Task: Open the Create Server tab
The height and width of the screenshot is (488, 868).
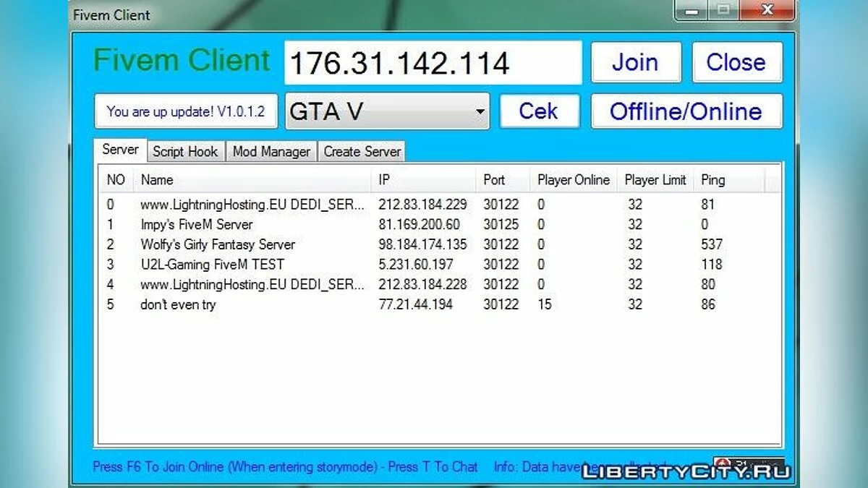Action: (362, 151)
